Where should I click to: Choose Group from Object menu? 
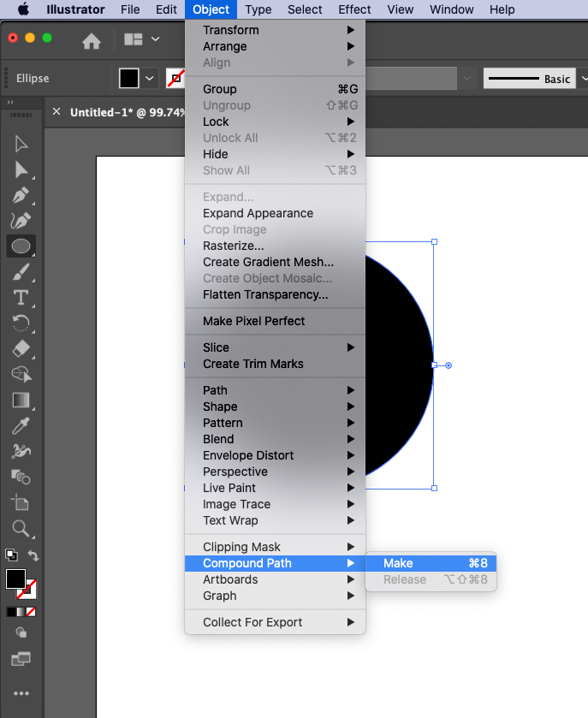(x=276, y=89)
